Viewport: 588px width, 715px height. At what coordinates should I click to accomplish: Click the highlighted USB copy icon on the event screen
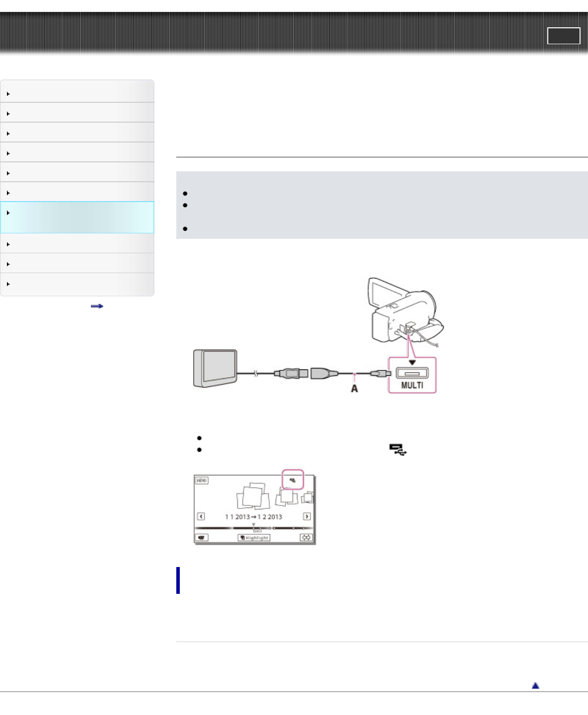293,480
